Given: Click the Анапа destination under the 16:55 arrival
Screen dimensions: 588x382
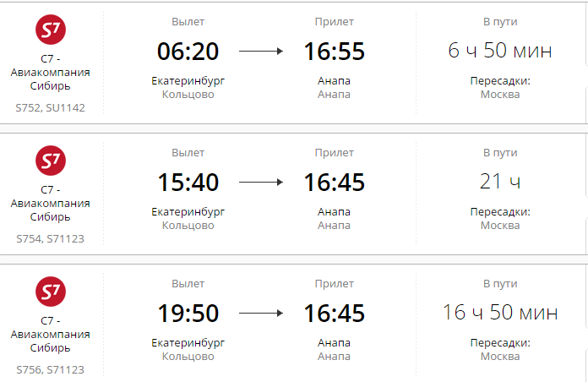Looking at the screenshot, I should [335, 81].
